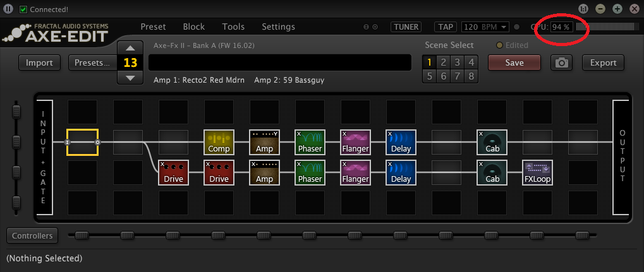Step to the previous preset with the down arrow
Screen dimensions: 644x272
(x=130, y=78)
